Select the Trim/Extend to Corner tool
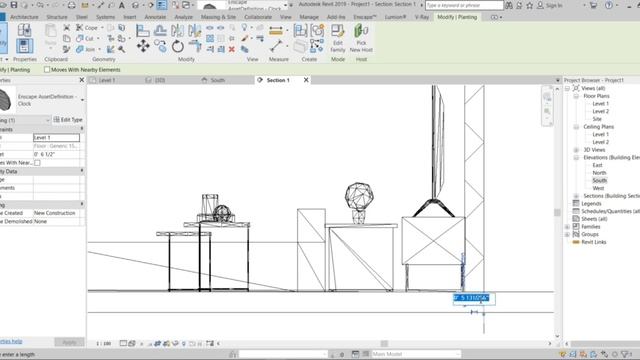640x360 pixels. 195,46
